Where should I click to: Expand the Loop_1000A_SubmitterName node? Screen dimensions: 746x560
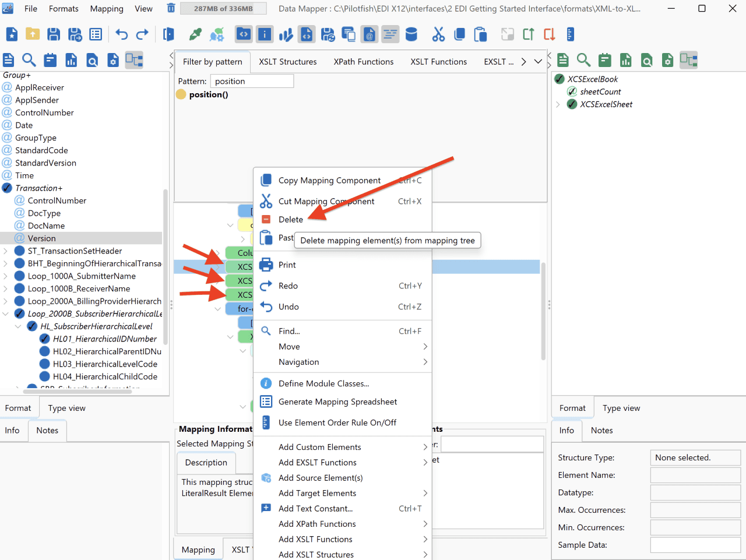click(5, 276)
